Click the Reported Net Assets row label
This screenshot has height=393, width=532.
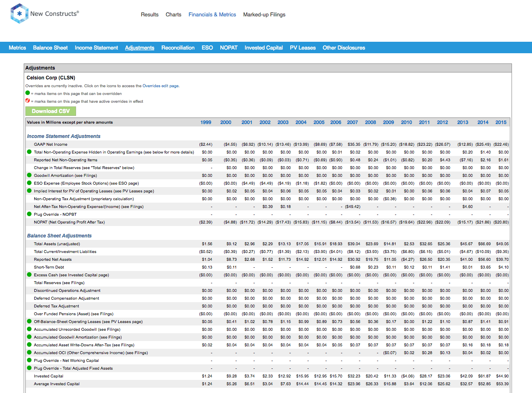click(x=53, y=260)
